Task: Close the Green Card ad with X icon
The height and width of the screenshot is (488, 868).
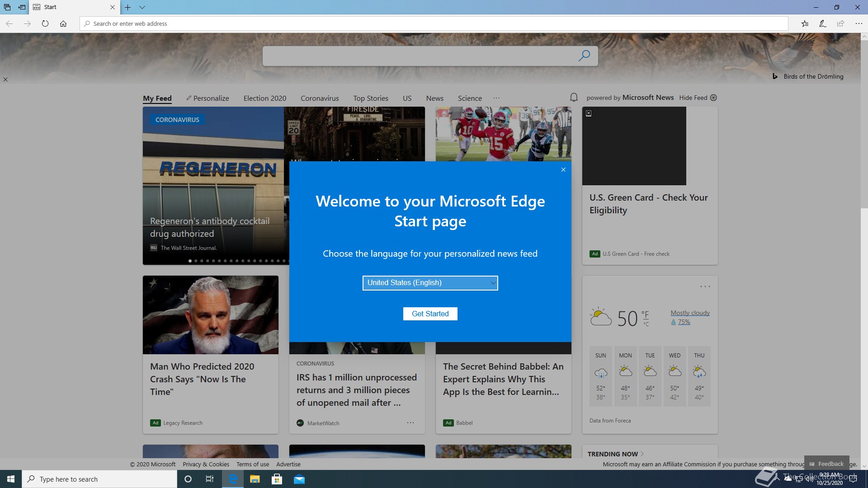Action: coord(589,113)
